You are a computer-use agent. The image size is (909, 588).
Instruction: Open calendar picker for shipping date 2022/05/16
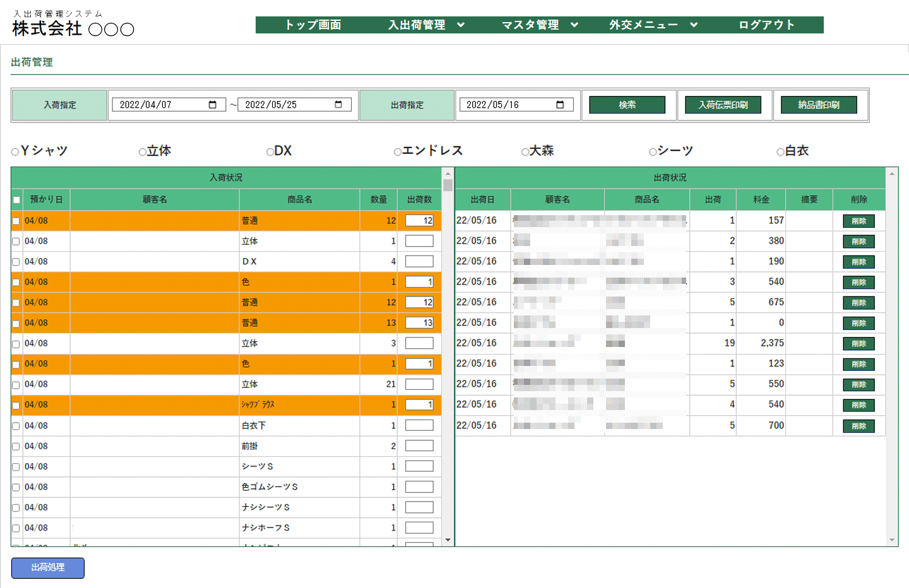(560, 105)
